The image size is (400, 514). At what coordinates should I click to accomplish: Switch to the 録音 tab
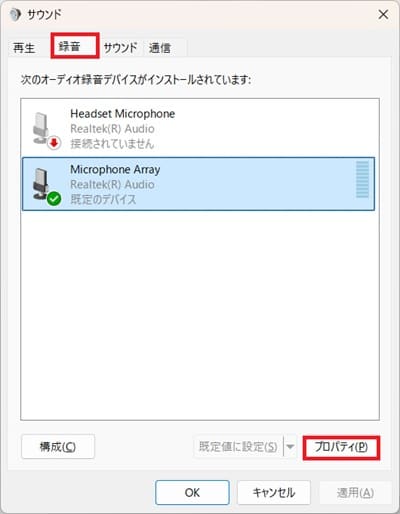(x=75, y=46)
